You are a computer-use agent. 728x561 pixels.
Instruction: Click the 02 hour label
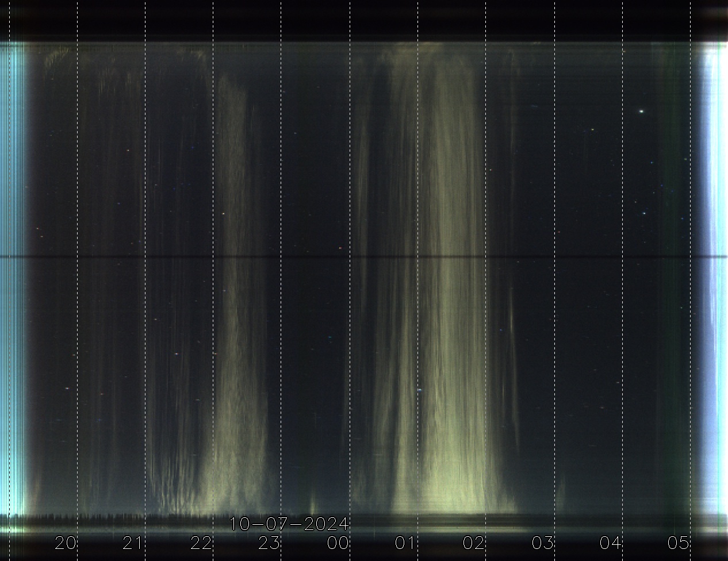pos(474,543)
